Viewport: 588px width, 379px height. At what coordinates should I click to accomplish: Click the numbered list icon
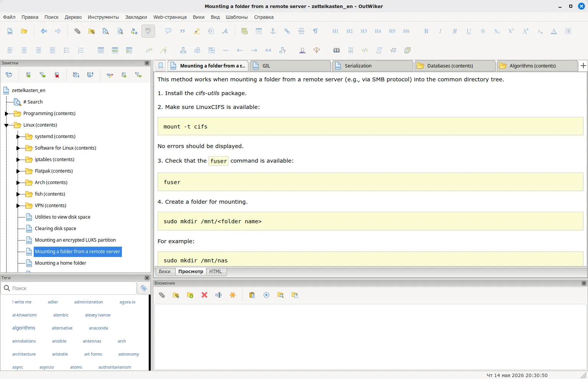click(80, 50)
